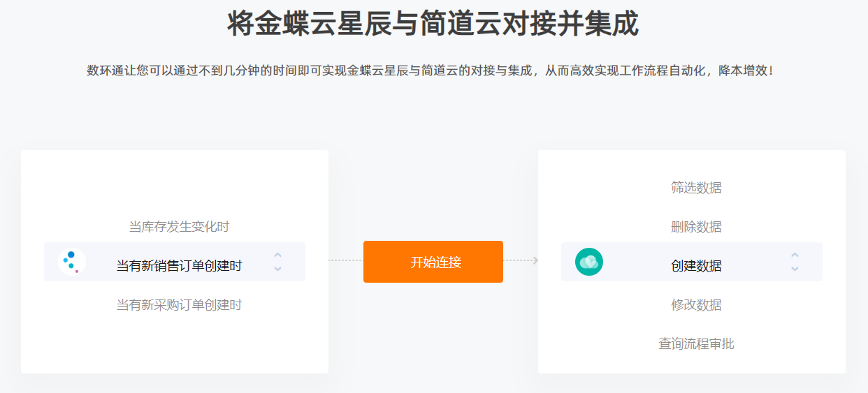868x393 pixels.
Task: Click up chevron in trigger selector
Action: (x=277, y=255)
